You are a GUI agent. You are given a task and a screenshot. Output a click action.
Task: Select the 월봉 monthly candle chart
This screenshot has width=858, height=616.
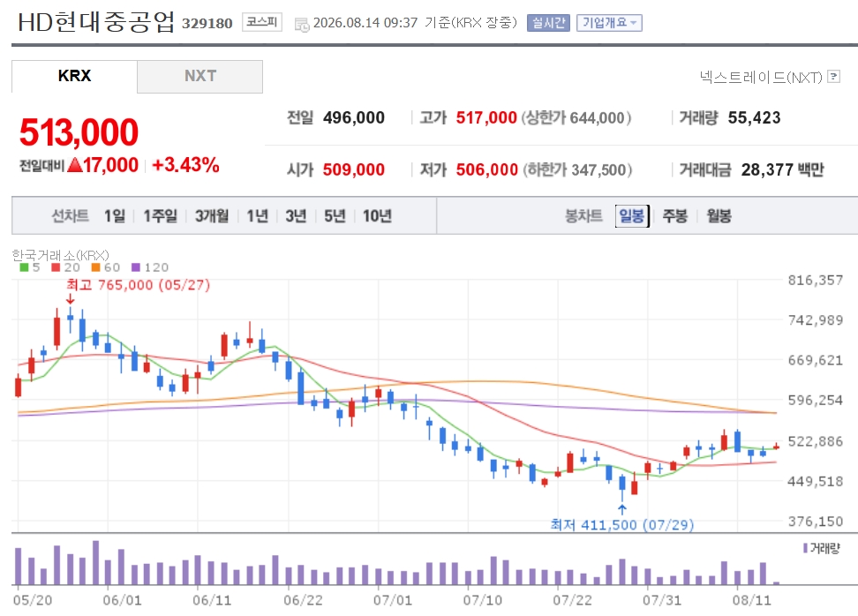719,216
